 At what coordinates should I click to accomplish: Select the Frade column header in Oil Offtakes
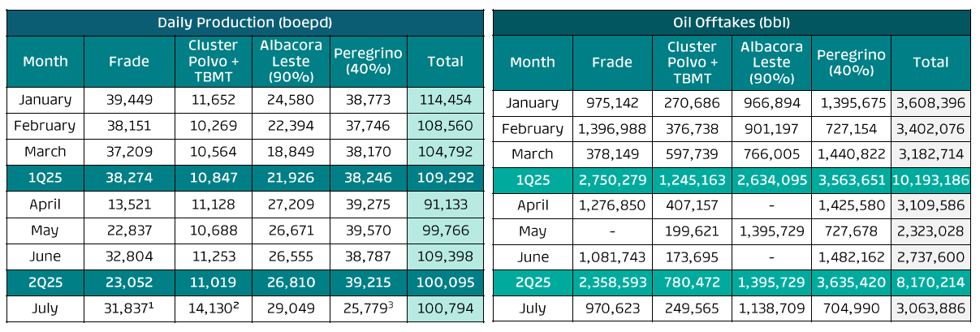coord(611,62)
